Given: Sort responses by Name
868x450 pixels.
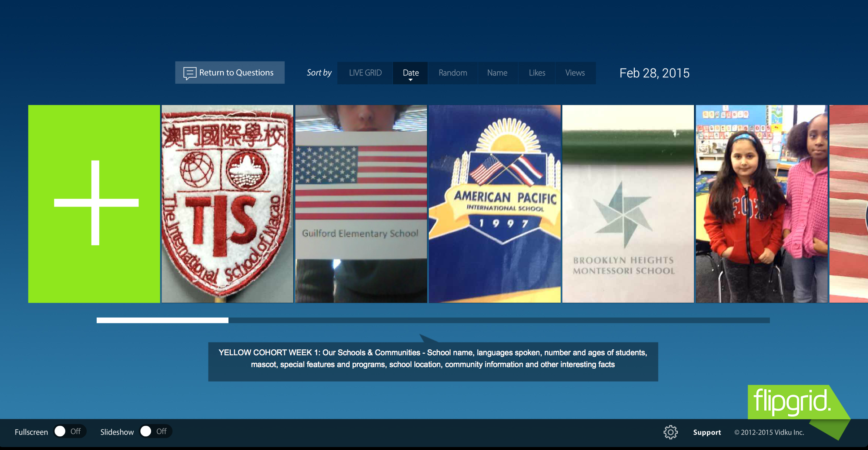Looking at the screenshot, I should click(x=497, y=73).
